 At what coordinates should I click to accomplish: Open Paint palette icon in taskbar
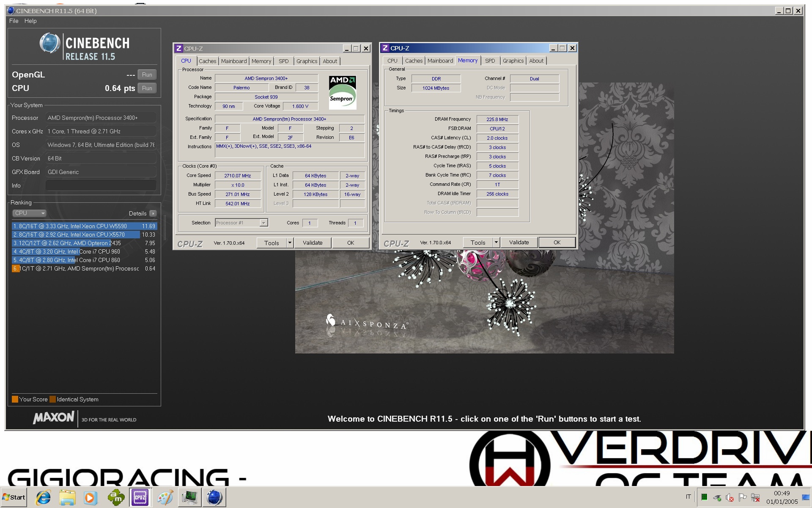click(165, 497)
